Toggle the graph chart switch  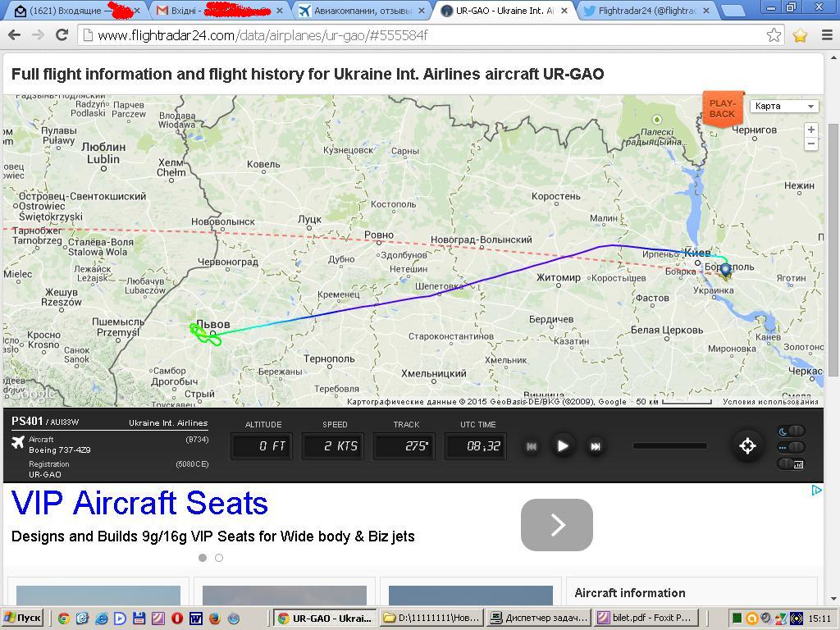(792, 463)
